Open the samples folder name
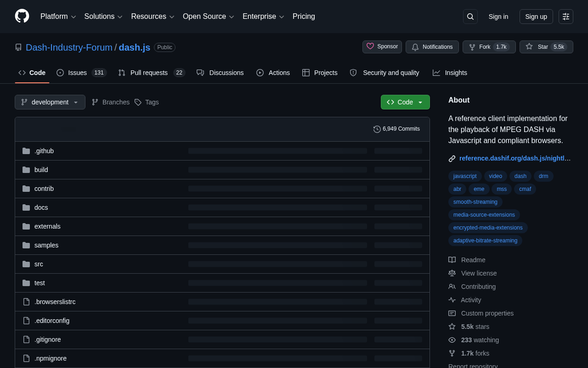Image resolution: width=588 pixels, height=368 pixels. [x=46, y=245]
